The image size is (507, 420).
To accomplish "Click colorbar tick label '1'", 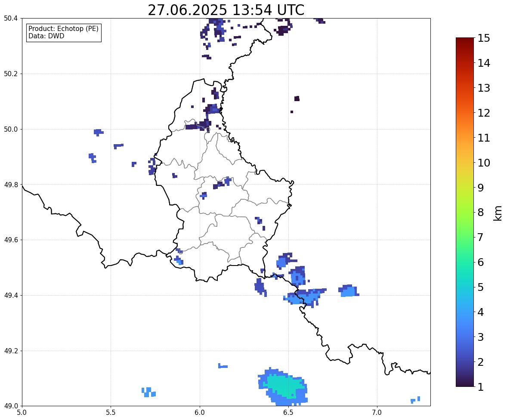I will click(481, 387).
